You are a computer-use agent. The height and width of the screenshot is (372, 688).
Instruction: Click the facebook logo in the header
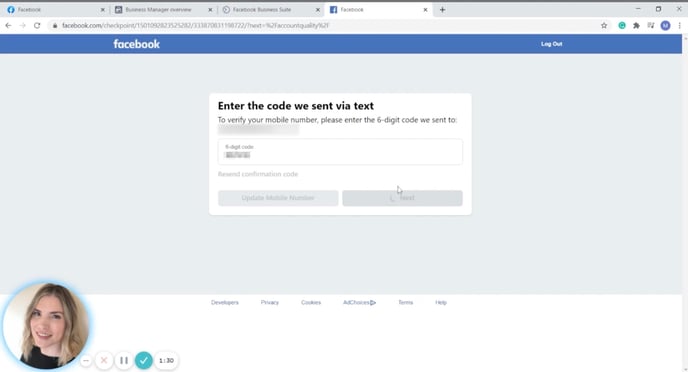click(136, 44)
